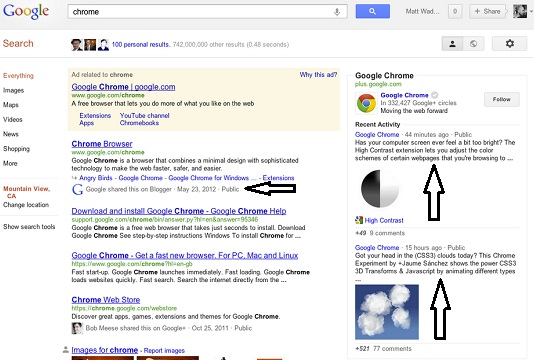Switch to Images results
534x360 pixels.
tap(14, 90)
